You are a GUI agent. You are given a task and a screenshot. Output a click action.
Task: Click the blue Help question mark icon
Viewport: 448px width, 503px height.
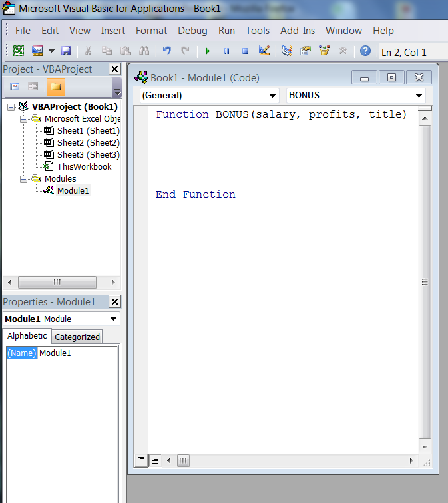365,51
